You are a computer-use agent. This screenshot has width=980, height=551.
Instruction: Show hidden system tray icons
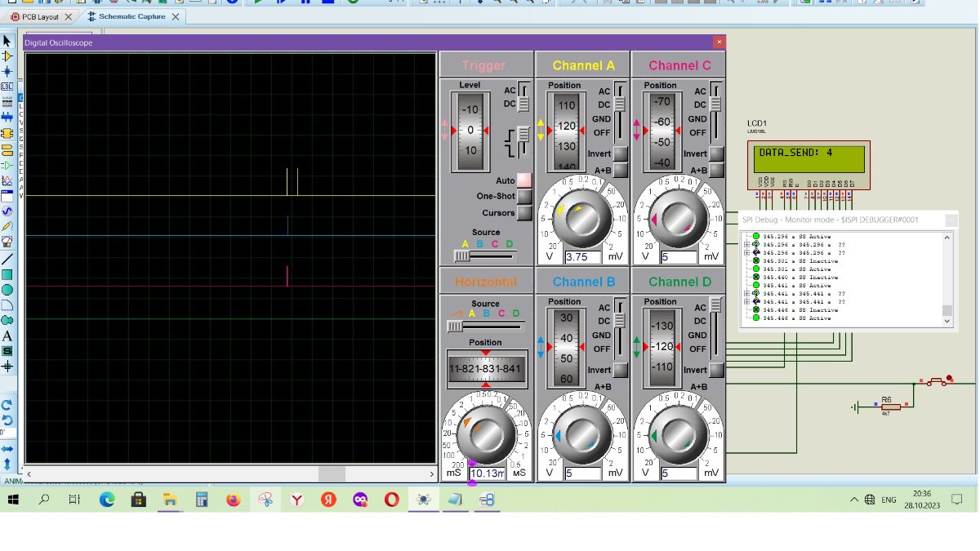[854, 500]
